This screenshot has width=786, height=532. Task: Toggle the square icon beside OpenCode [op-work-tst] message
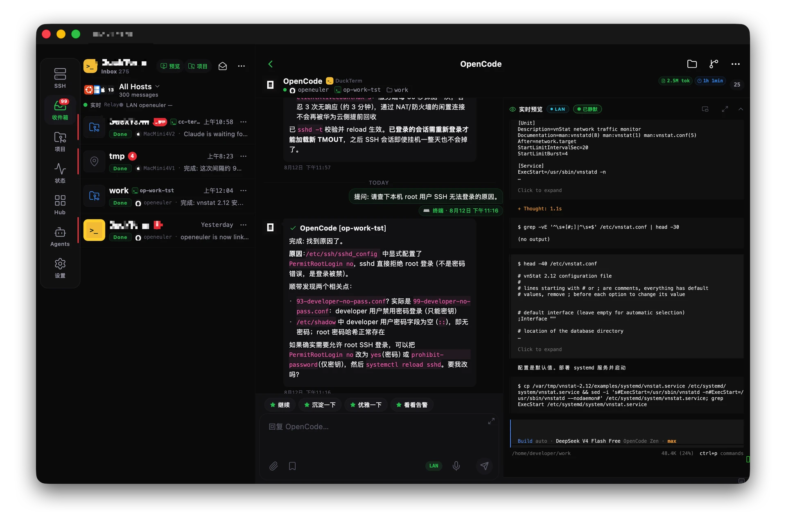click(270, 228)
